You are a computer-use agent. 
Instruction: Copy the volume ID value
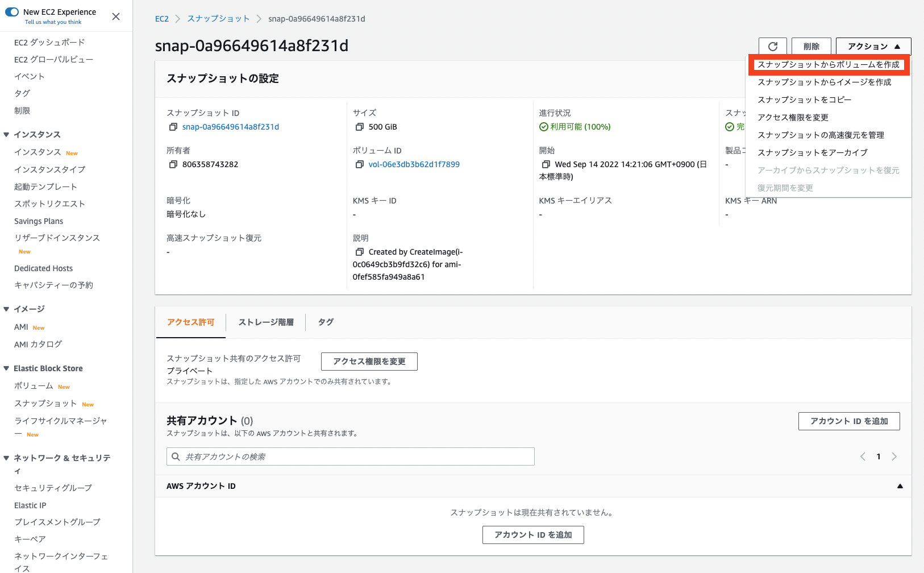tap(360, 164)
